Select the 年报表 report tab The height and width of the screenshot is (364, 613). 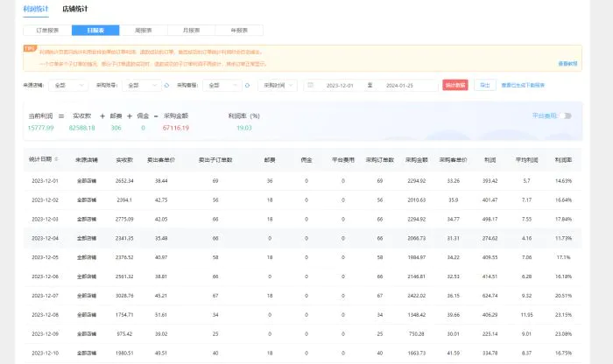click(239, 30)
